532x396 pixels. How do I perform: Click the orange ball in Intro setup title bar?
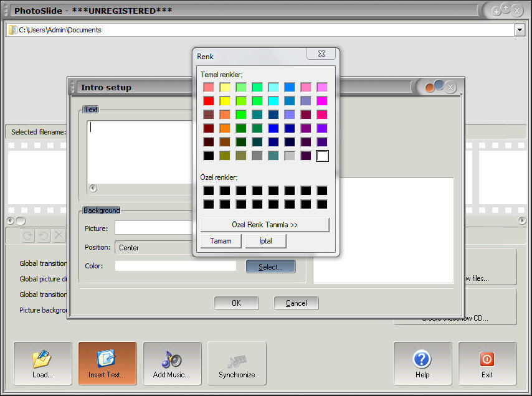[430, 88]
